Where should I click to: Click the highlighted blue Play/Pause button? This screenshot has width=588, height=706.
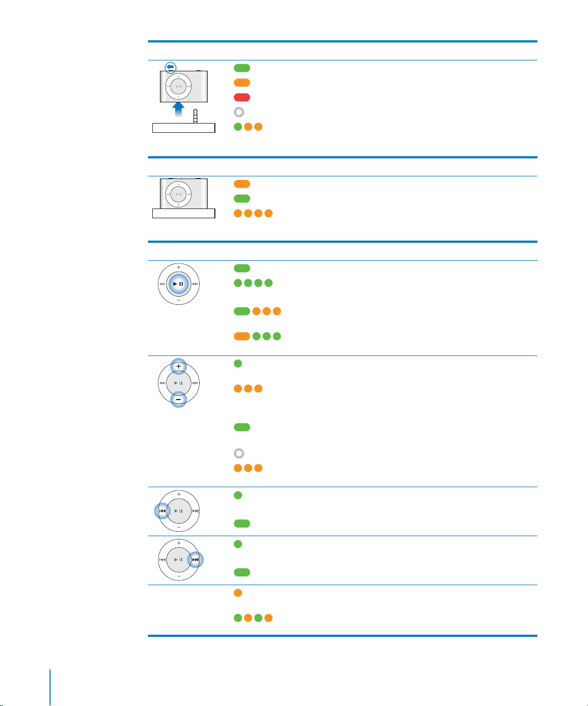point(178,284)
